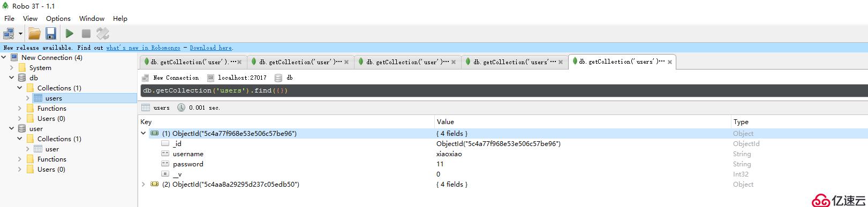Open the Window menu
Image resolution: width=868 pixels, height=207 pixels.
92,18
